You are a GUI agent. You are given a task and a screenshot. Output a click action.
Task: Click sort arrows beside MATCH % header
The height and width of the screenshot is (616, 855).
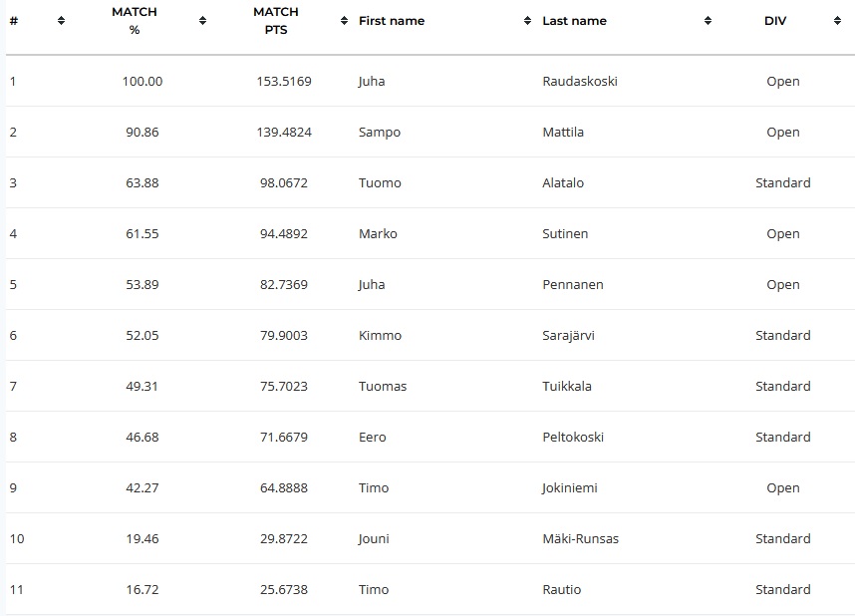(x=203, y=21)
